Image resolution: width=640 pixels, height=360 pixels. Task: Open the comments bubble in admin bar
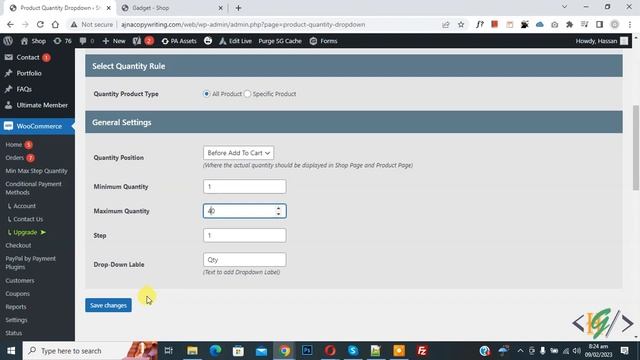click(87, 41)
